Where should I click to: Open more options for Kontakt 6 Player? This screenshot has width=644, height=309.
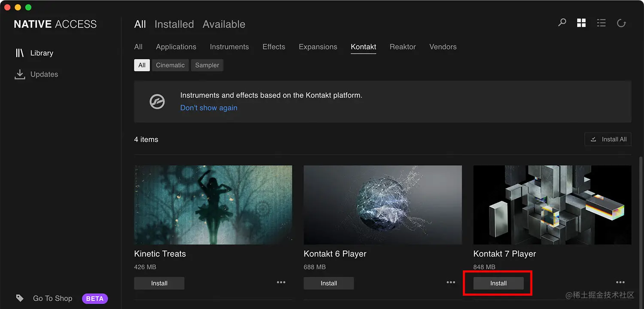click(451, 282)
